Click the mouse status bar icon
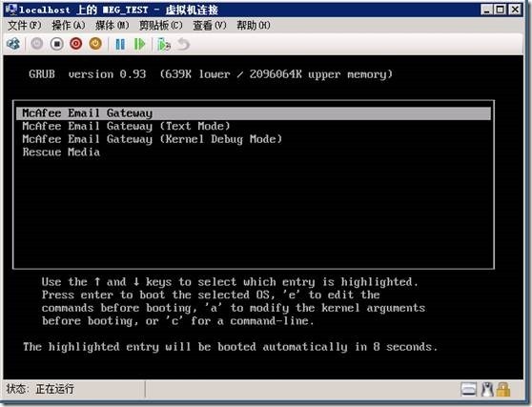This screenshot has height=407, width=532. [487, 389]
